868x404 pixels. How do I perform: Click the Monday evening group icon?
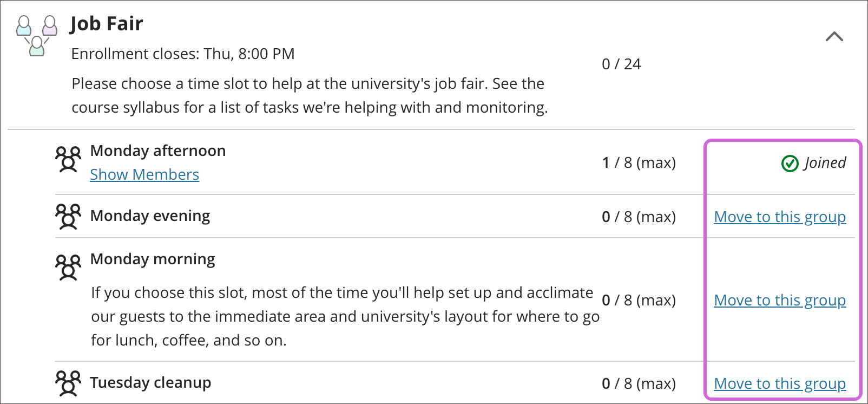click(x=68, y=217)
